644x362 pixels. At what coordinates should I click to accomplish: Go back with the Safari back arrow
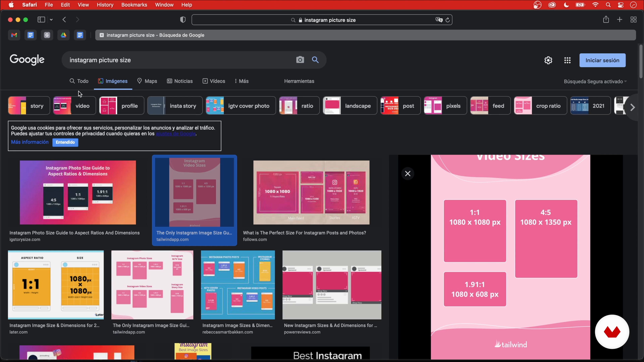click(x=64, y=20)
